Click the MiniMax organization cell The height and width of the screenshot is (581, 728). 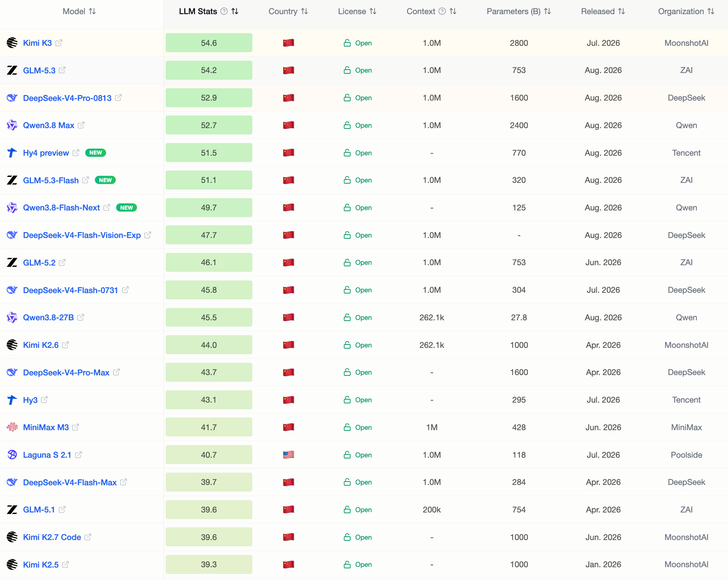[686, 427]
